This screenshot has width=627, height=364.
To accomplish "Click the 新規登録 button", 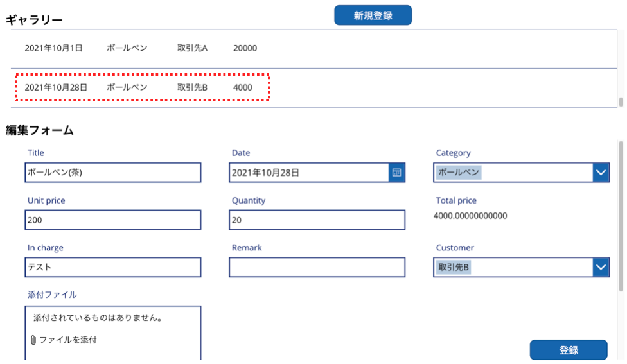I will pos(373,15).
